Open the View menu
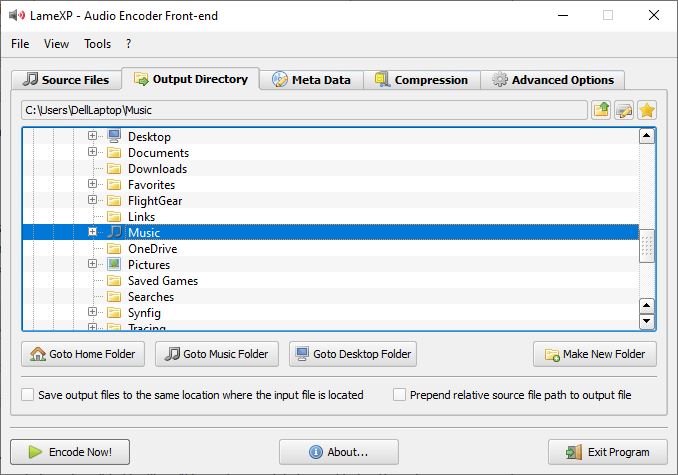Viewport: 678px width, 475px height. click(56, 44)
